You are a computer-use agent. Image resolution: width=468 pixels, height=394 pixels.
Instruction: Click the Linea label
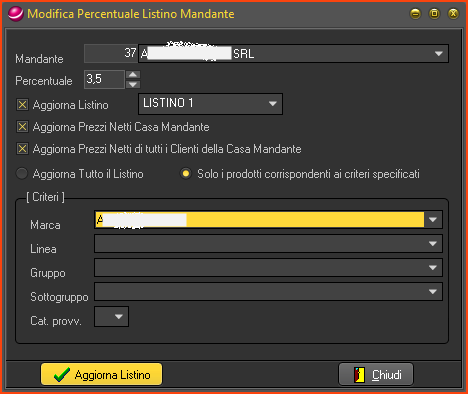coord(43,249)
